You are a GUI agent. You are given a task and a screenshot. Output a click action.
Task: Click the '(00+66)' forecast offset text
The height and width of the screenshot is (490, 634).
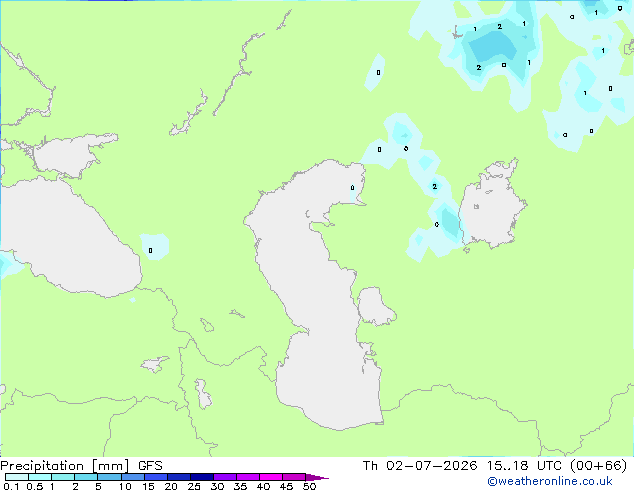(598, 466)
